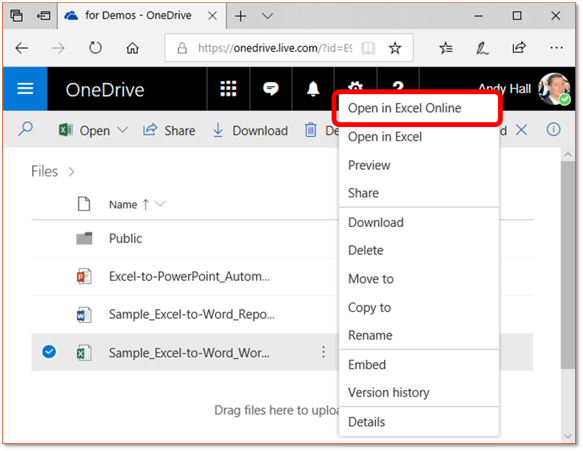Click the vertical scrollbar thumb
The image size is (583, 451).
[x=568, y=265]
